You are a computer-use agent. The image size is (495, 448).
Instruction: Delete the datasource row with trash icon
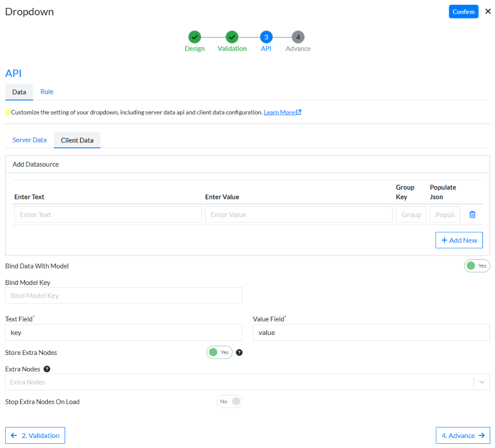pos(472,215)
